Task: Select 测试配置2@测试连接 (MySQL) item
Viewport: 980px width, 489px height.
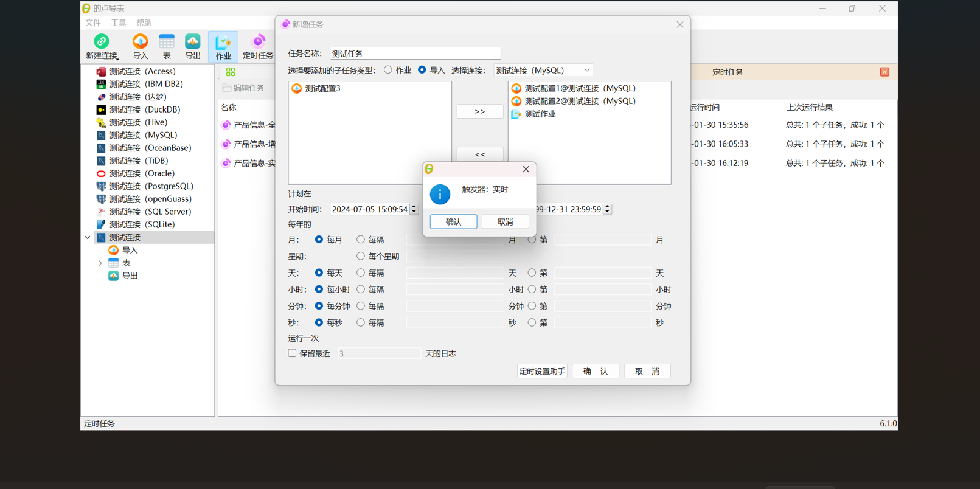Action: (574, 101)
